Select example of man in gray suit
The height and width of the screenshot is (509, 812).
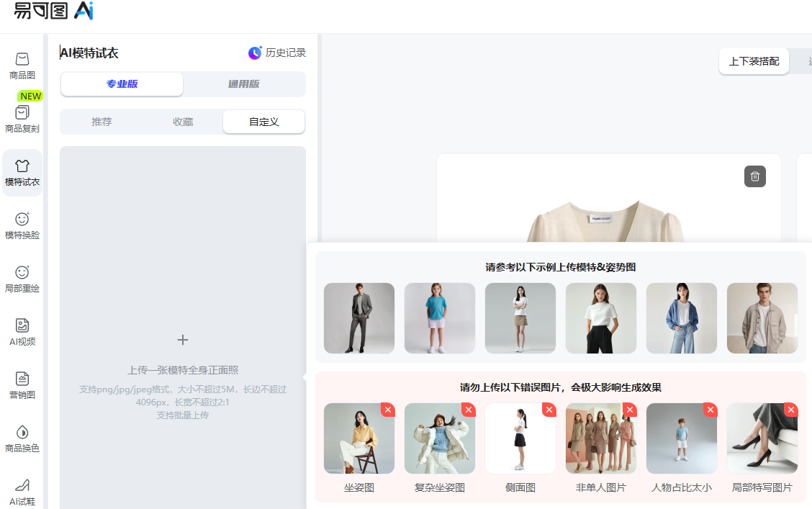coord(359,318)
